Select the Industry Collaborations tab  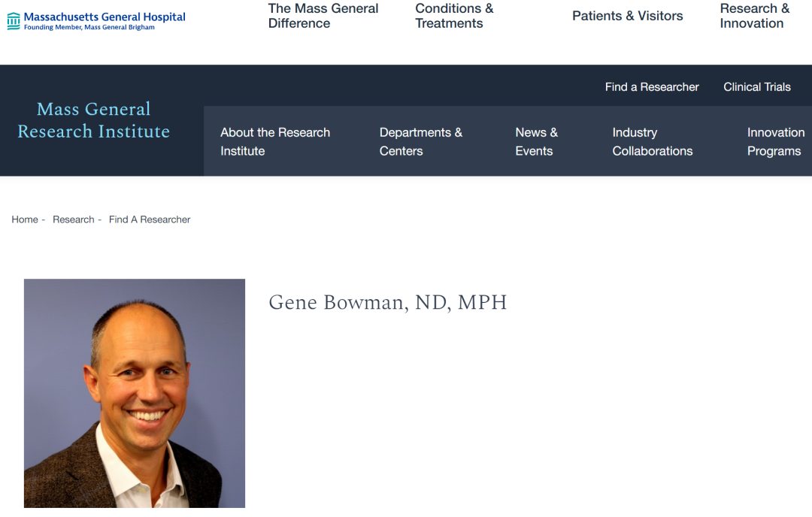pos(652,141)
